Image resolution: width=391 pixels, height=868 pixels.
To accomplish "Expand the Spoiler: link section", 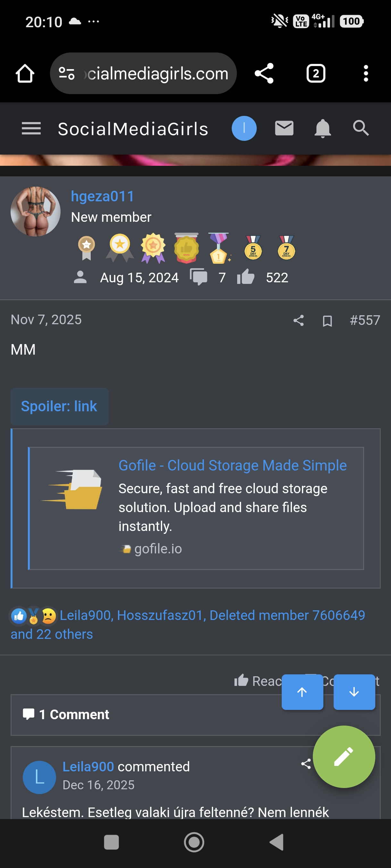I will [x=59, y=406].
